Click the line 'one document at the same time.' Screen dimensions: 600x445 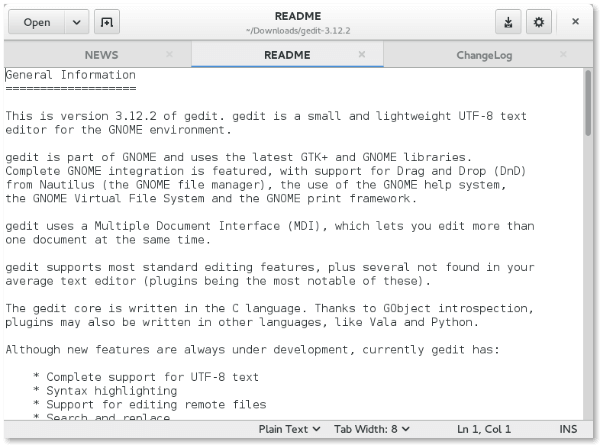pos(108,240)
